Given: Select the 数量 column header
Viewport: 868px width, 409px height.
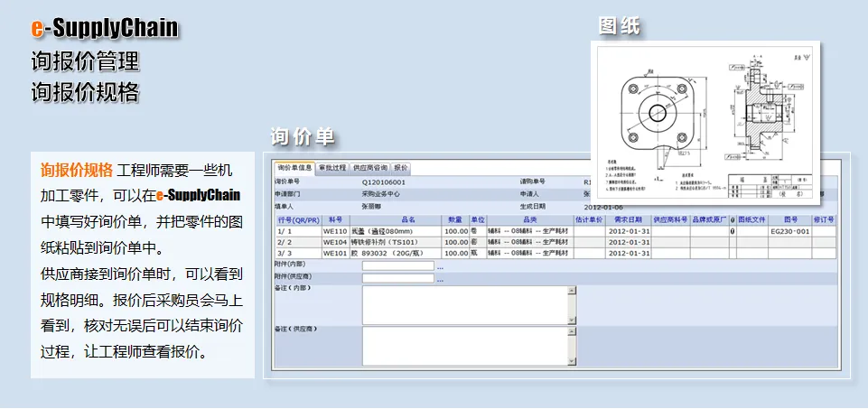Looking at the screenshot, I should [x=455, y=219].
